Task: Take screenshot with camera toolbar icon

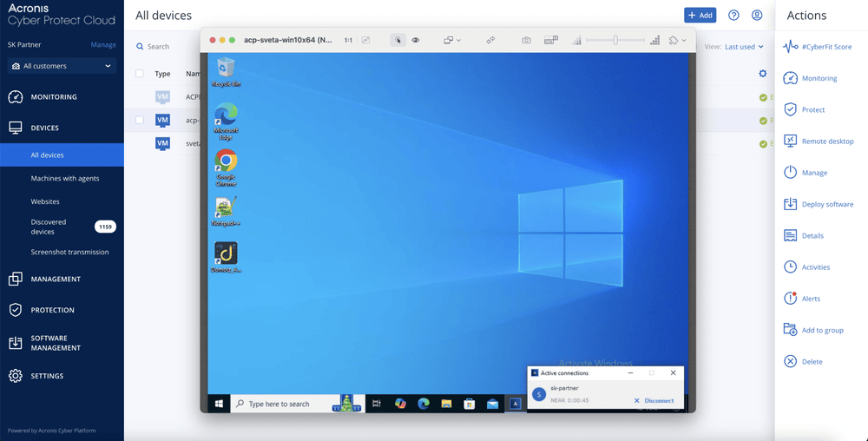Action: pyautogui.click(x=527, y=41)
